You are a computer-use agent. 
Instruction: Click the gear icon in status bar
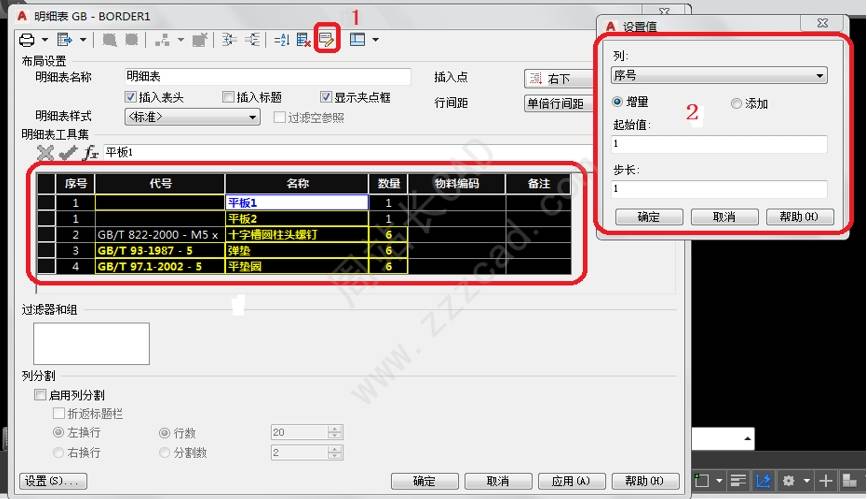788,481
